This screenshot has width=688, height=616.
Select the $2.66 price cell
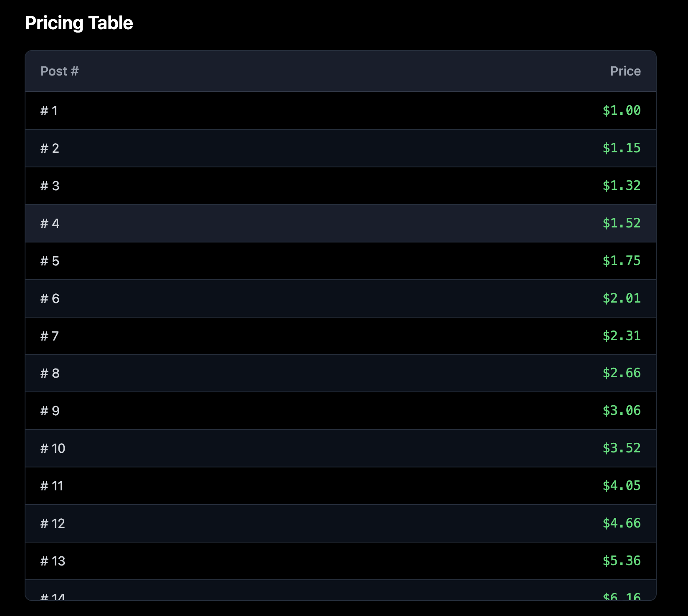pos(622,373)
